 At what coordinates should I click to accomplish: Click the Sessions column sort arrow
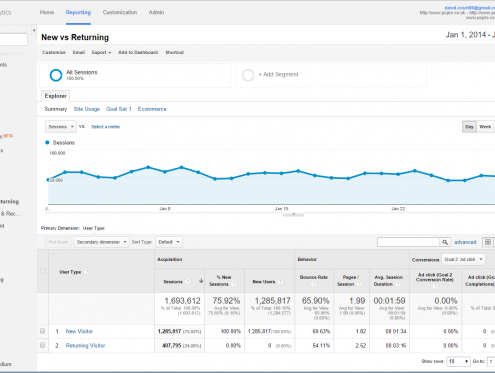click(x=201, y=281)
